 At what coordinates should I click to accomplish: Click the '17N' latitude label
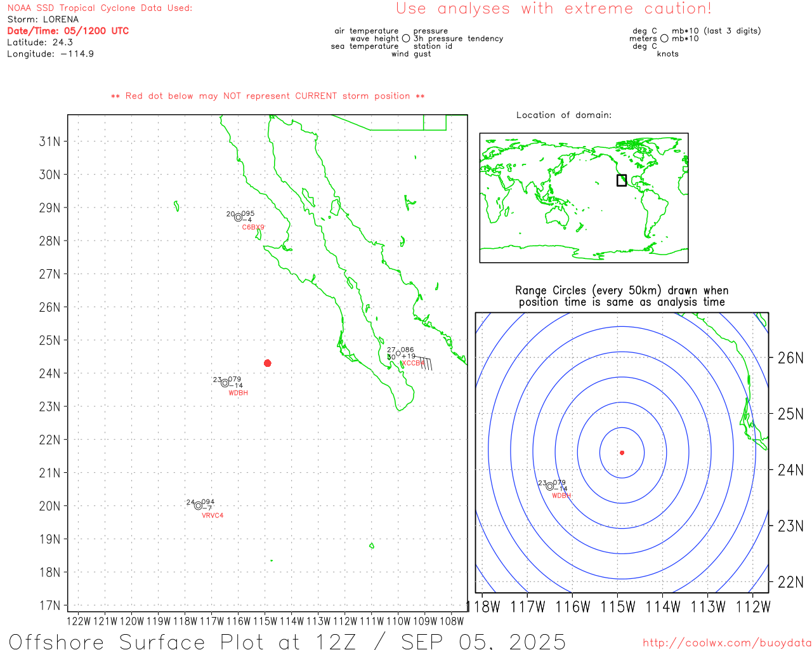(x=49, y=605)
